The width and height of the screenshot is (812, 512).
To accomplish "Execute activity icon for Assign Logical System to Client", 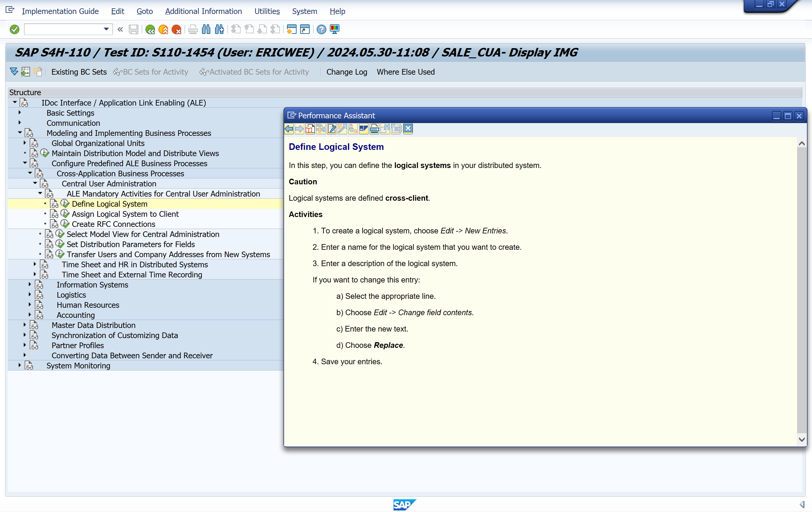I will [x=65, y=214].
